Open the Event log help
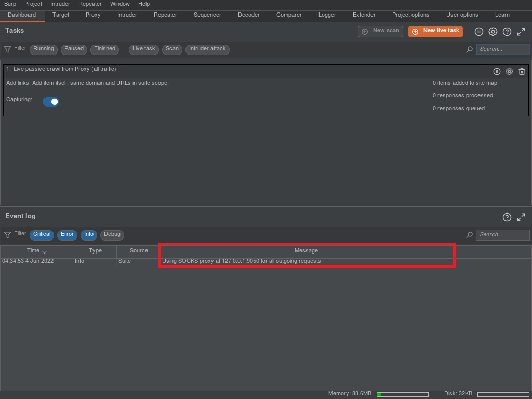This screenshot has height=399, width=532. point(507,217)
